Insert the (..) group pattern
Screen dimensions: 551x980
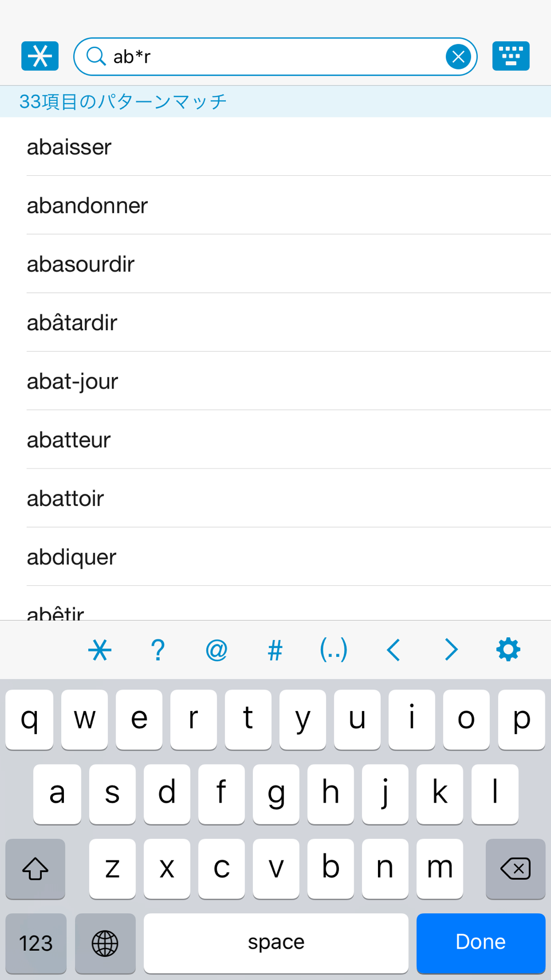334,650
